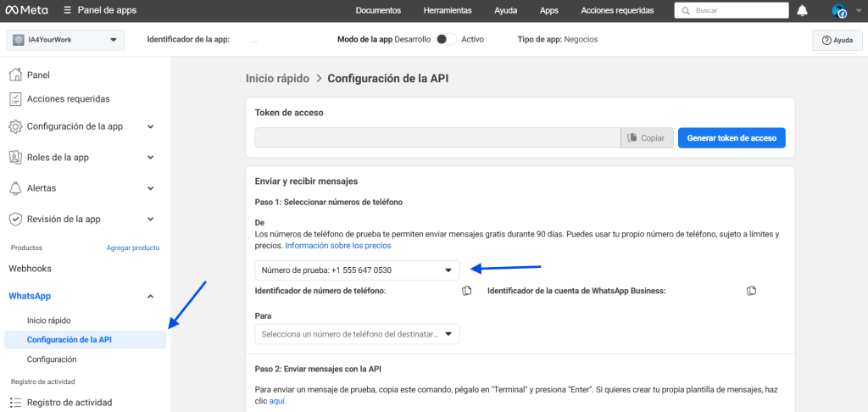The height and width of the screenshot is (412, 868).
Task: Expand Alertas section chevron
Action: [x=151, y=189]
